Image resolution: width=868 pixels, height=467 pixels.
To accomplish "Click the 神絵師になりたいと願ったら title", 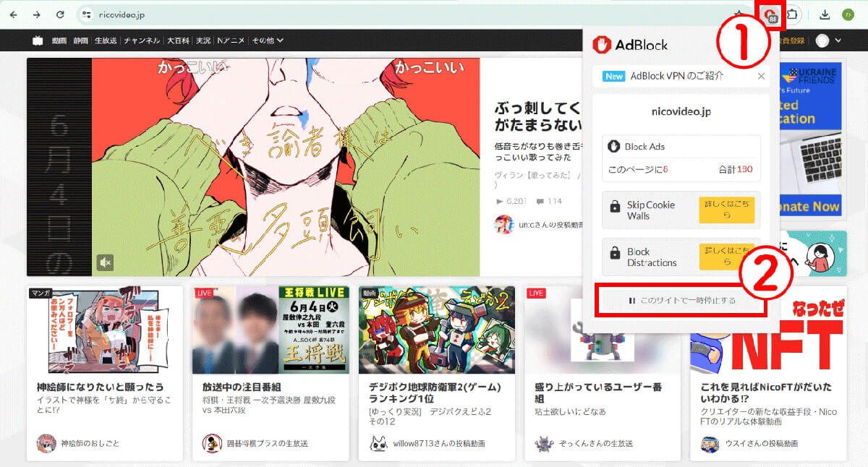I will point(100,387).
